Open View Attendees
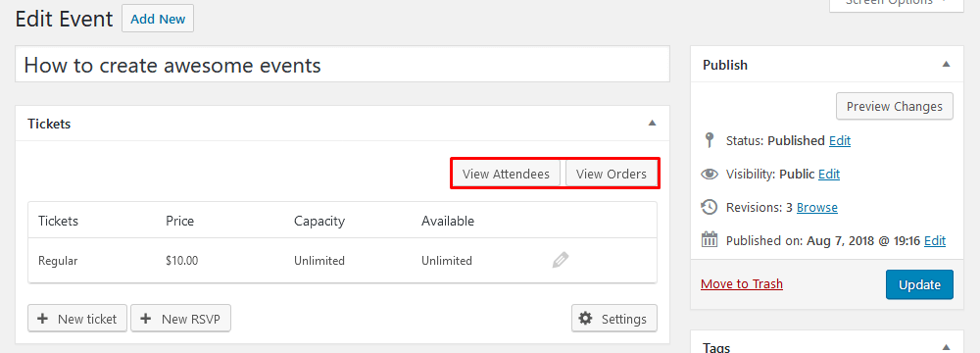The height and width of the screenshot is (353, 980). (x=507, y=174)
